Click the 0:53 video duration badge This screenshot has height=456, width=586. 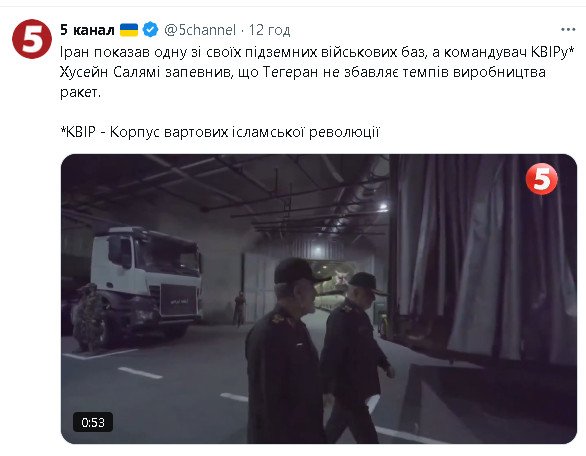click(93, 422)
